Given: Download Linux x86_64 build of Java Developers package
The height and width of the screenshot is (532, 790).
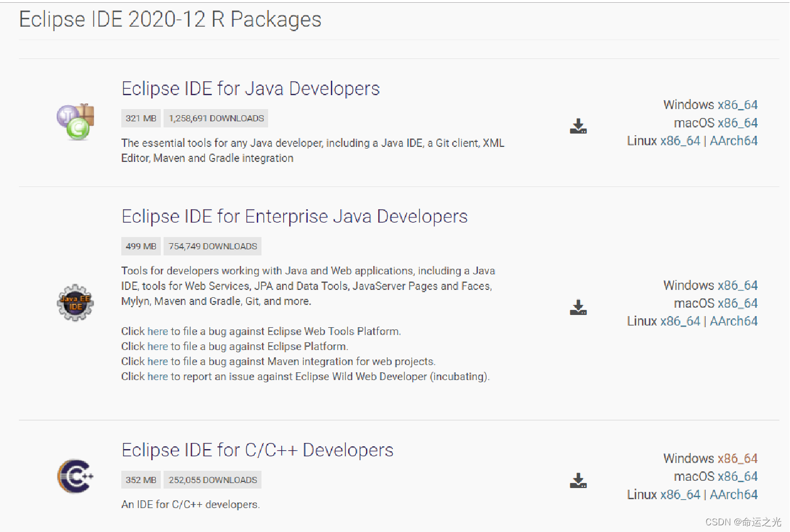Looking at the screenshot, I should click(680, 141).
